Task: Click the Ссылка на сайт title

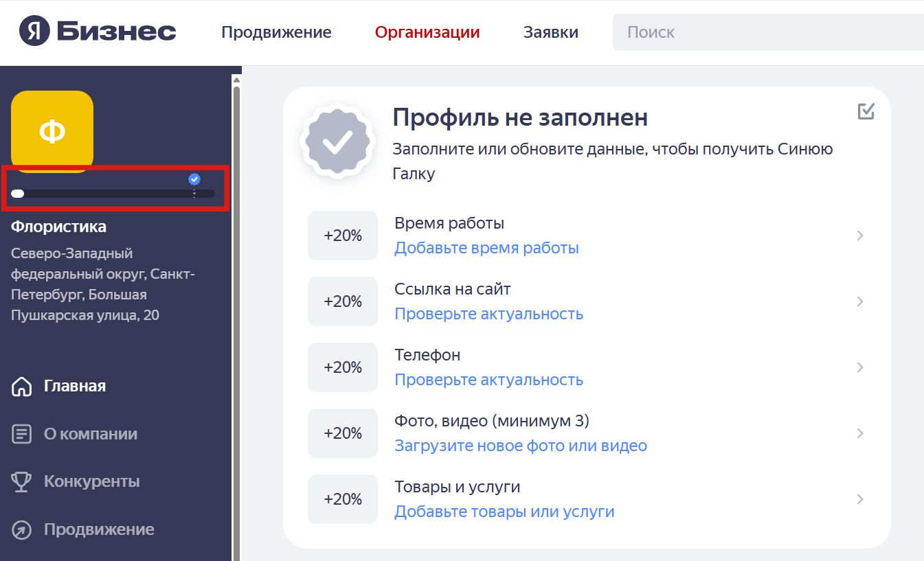Action: tap(453, 289)
